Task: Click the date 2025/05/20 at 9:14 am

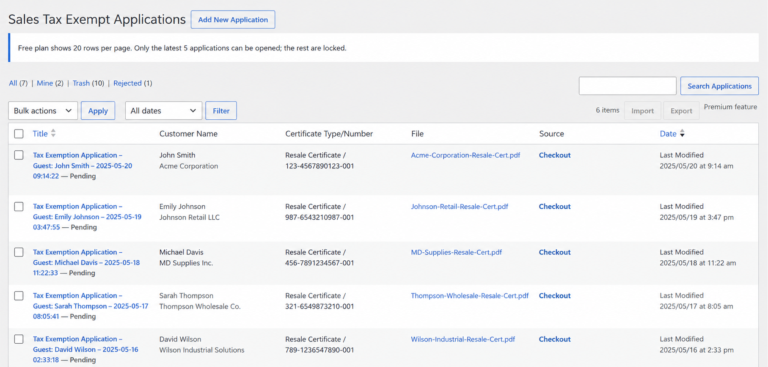Action: point(696,166)
